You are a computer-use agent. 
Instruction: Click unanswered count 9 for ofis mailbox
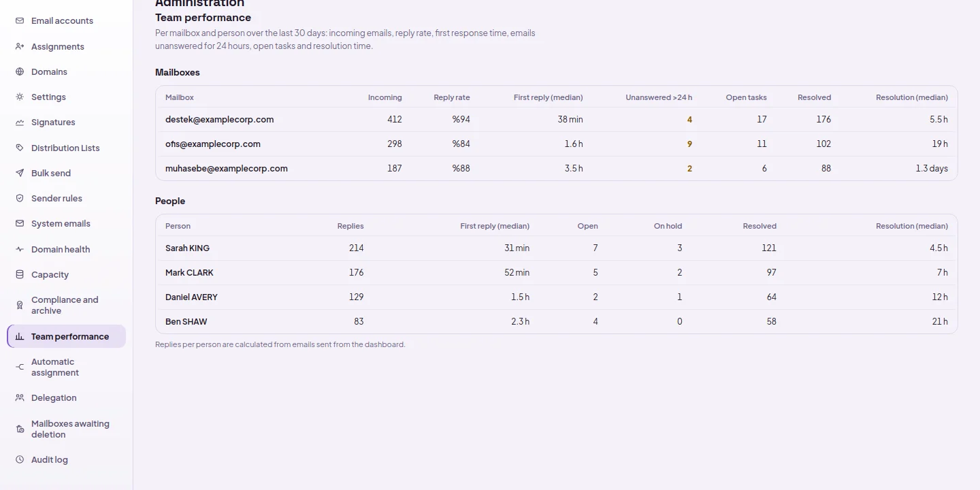[x=689, y=144]
